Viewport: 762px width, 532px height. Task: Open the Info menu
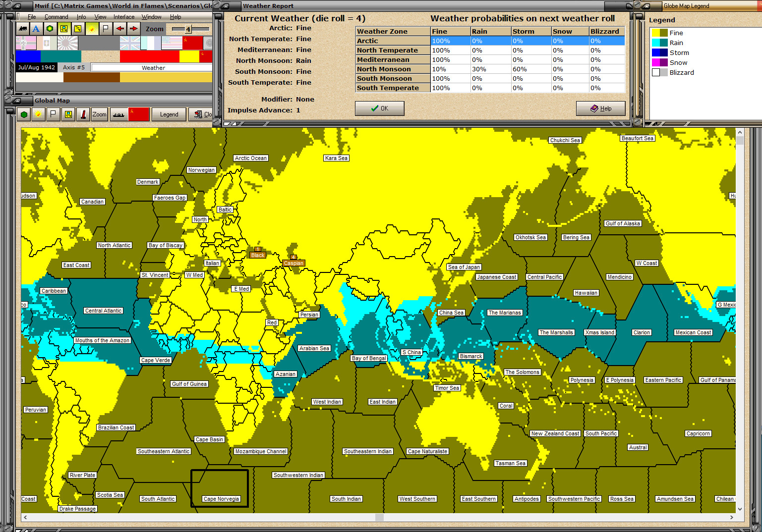point(81,17)
